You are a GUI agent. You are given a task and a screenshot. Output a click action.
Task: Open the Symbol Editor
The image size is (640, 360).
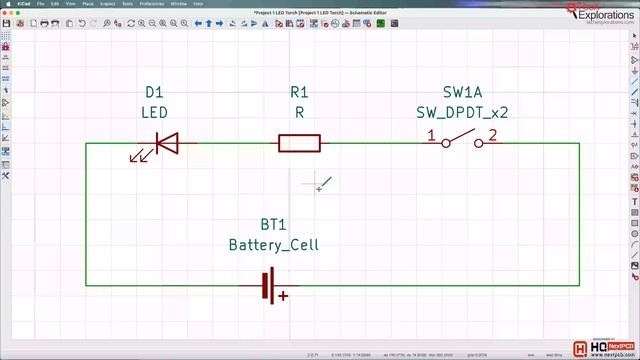pyautogui.click(x=279, y=24)
